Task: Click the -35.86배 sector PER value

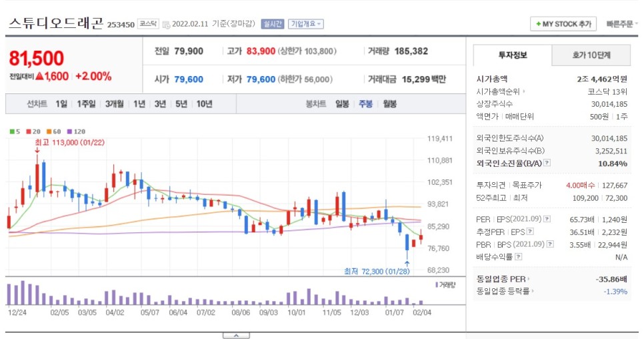Action: [x=611, y=279]
